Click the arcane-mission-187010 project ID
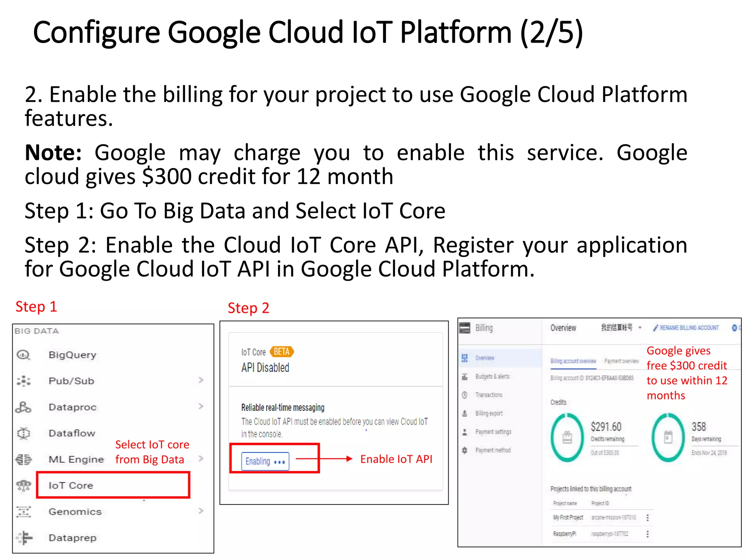Viewport: 747px width, 560px height. (614, 517)
